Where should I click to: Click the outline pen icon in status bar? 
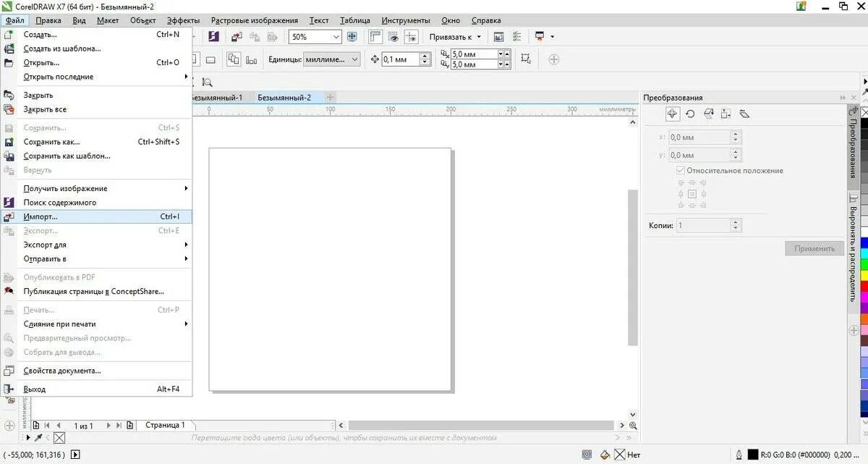738,455
